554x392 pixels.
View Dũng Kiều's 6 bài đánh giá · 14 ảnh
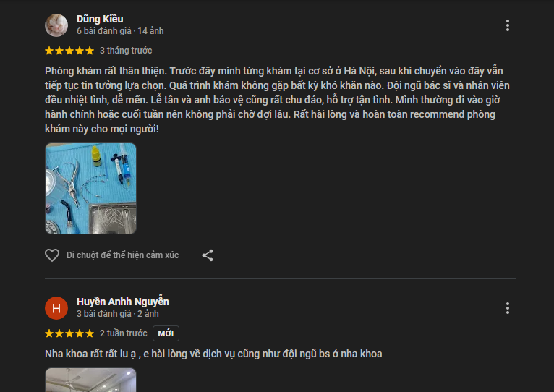[120, 31]
